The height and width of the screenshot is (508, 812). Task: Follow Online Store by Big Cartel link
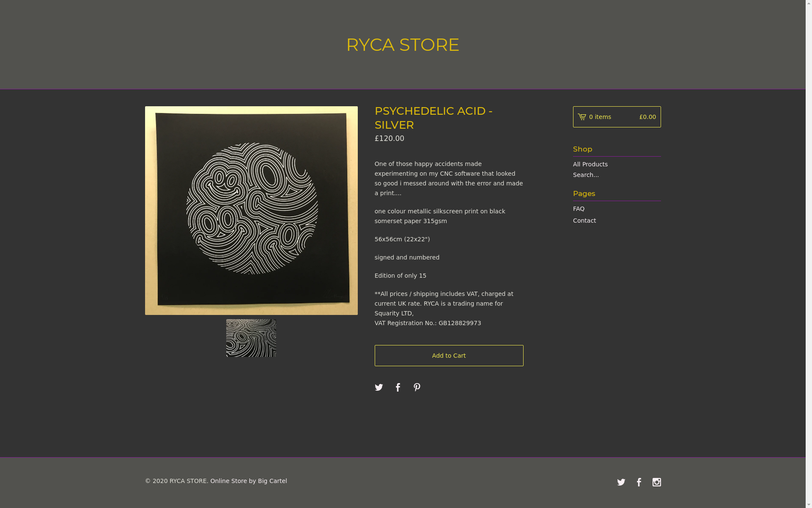click(249, 481)
